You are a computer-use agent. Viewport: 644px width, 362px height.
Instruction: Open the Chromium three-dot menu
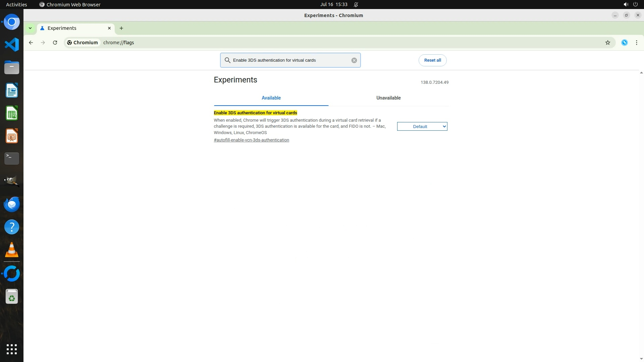click(x=636, y=43)
